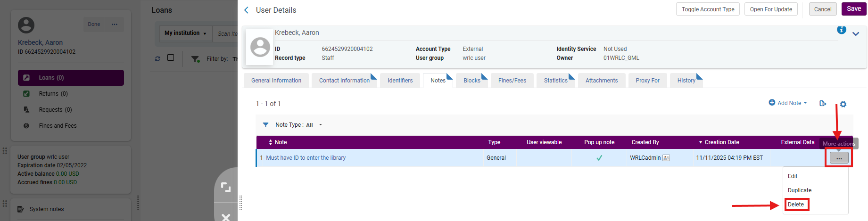Tick the select-all loans checkbox
The width and height of the screenshot is (868, 221).
coord(171,58)
